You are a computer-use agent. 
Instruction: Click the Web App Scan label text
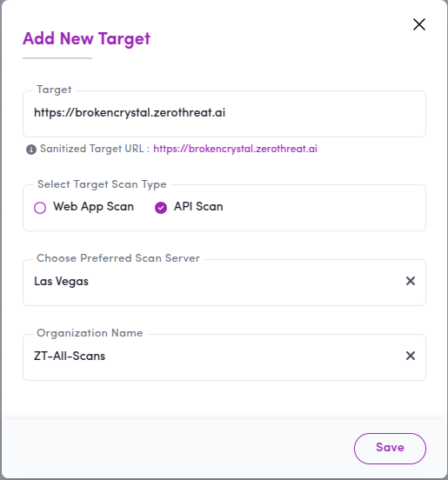tap(93, 207)
